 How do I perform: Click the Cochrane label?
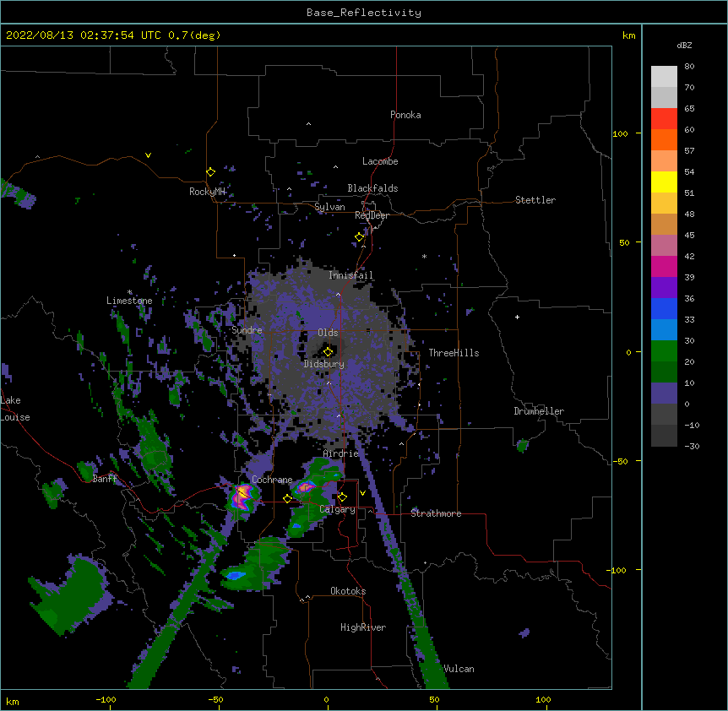pos(272,480)
